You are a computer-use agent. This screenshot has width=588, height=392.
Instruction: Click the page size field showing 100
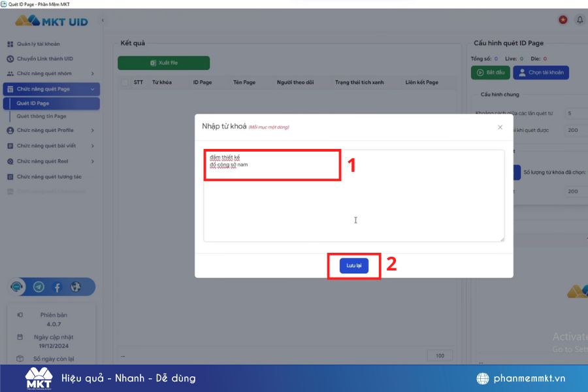pyautogui.click(x=440, y=355)
